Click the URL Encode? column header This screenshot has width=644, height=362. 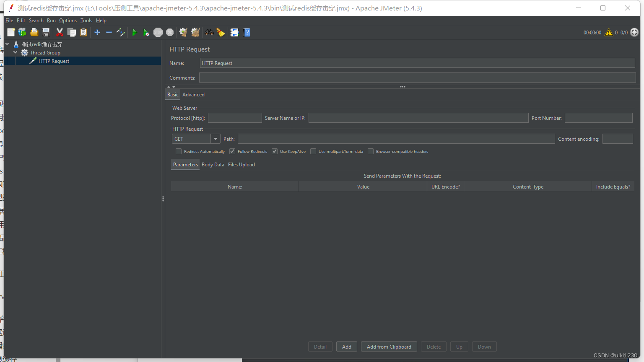click(x=446, y=186)
